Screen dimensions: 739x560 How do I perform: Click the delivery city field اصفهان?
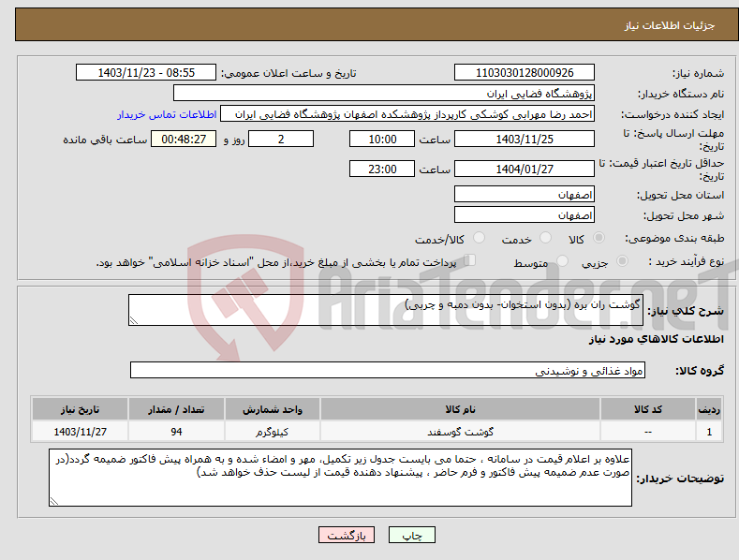click(525, 215)
